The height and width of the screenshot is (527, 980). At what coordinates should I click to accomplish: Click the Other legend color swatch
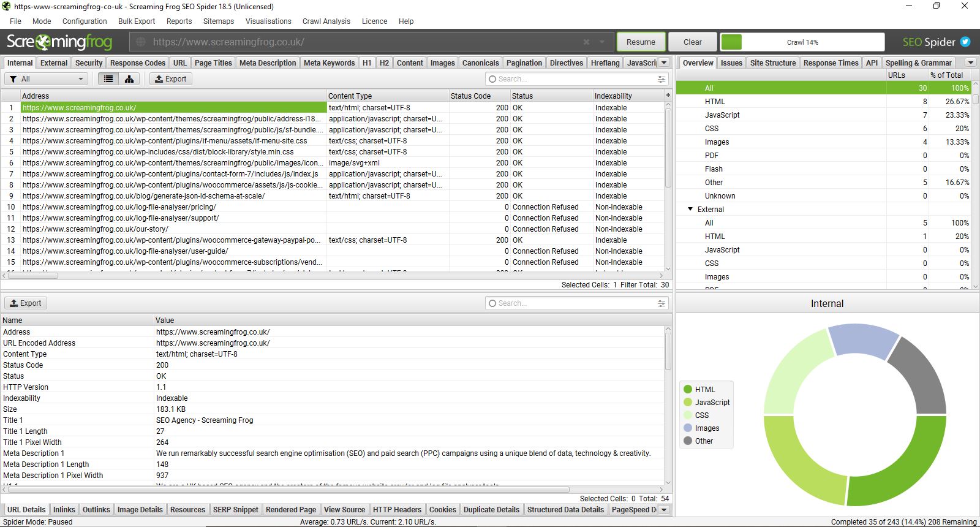pos(688,441)
